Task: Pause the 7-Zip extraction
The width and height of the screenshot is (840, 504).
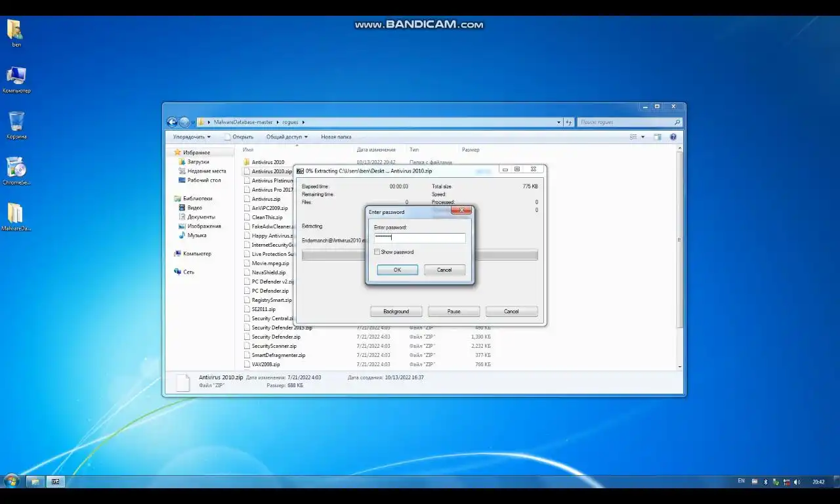Action: (x=453, y=311)
